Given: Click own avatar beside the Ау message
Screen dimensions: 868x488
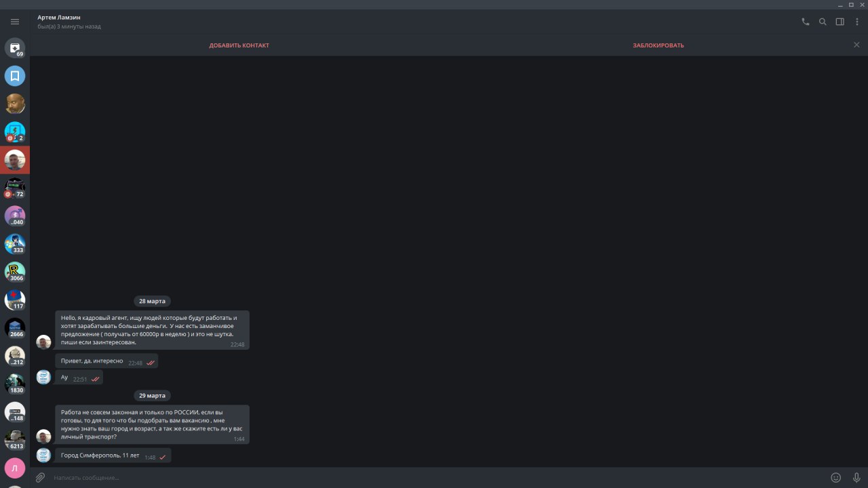Looking at the screenshot, I should click(43, 378).
